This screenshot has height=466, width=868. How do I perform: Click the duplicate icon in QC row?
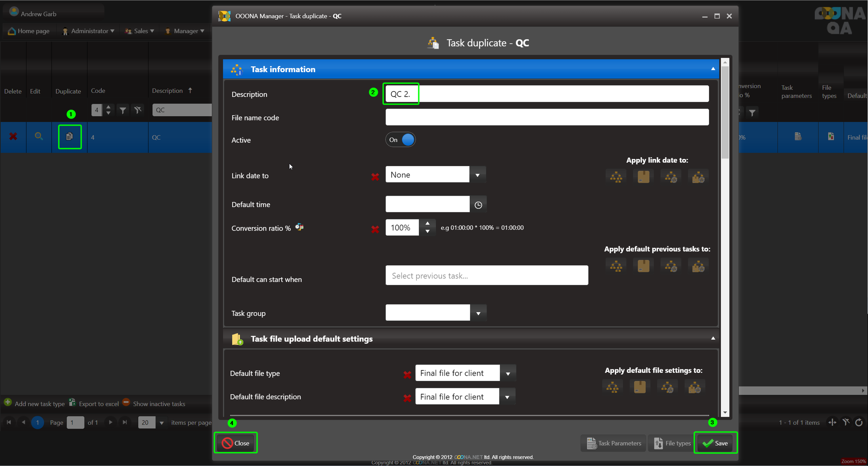point(70,137)
